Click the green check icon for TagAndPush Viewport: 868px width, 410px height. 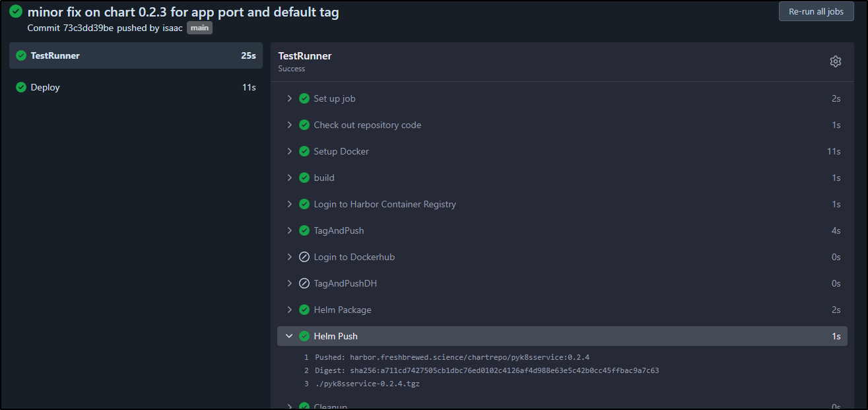[304, 230]
